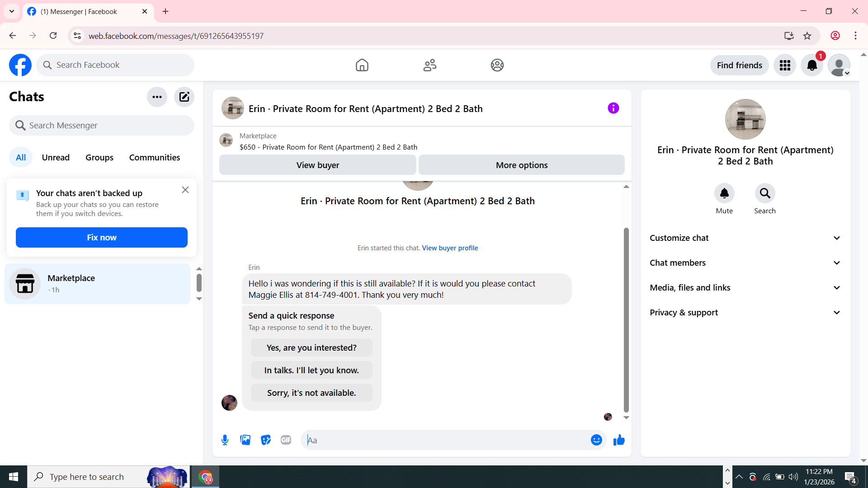The image size is (868, 488).
Task: Open the attach photo icon
Action: click(x=245, y=440)
